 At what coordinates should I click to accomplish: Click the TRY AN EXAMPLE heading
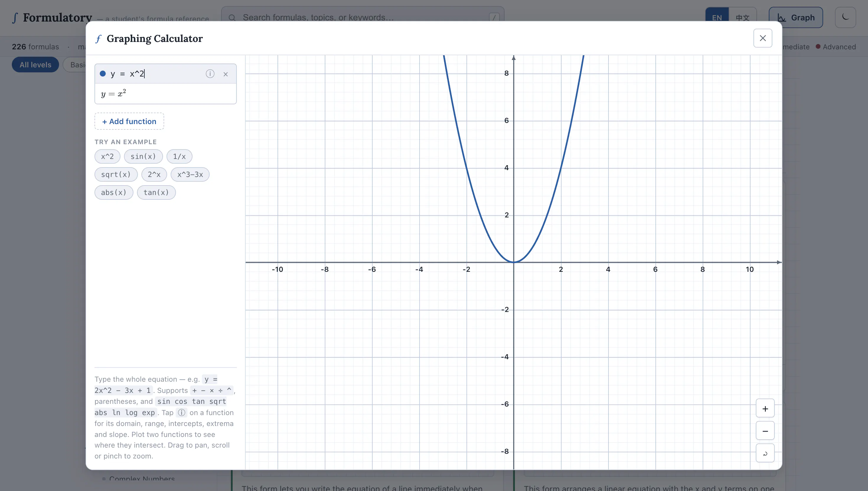tap(126, 142)
